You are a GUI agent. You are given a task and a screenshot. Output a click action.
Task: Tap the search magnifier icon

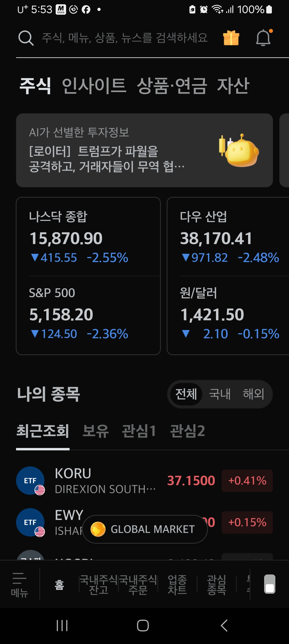coord(26,38)
